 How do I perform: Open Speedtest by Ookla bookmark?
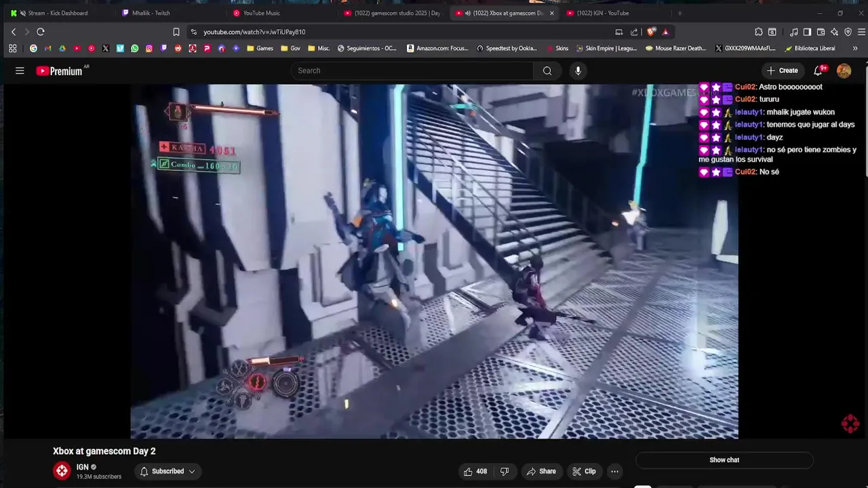[x=507, y=48]
